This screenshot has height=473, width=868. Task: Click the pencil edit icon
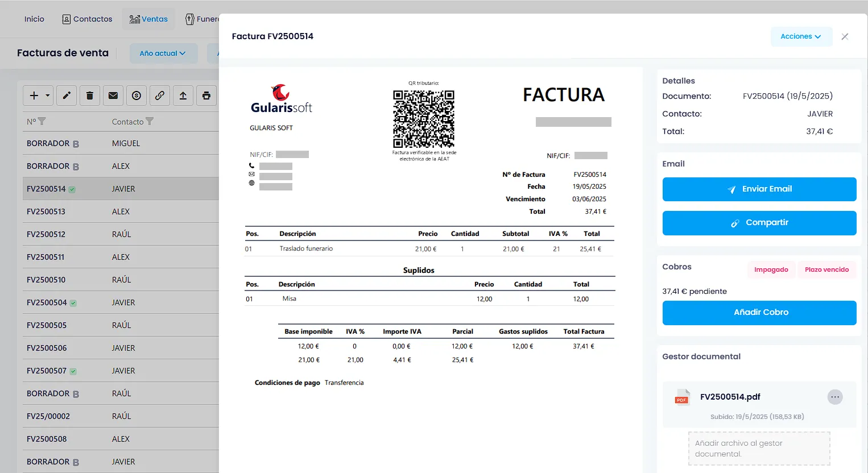click(x=67, y=96)
